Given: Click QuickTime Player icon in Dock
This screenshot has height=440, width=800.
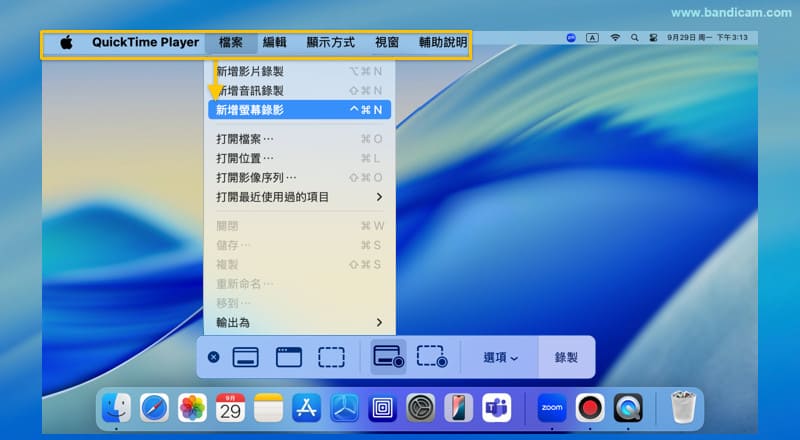Looking at the screenshot, I should [x=628, y=408].
